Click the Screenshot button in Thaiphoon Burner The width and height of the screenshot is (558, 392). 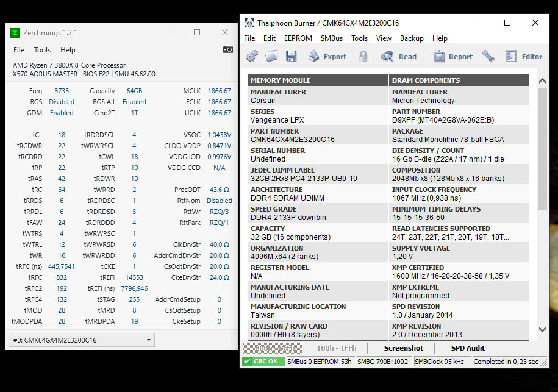tap(404, 348)
